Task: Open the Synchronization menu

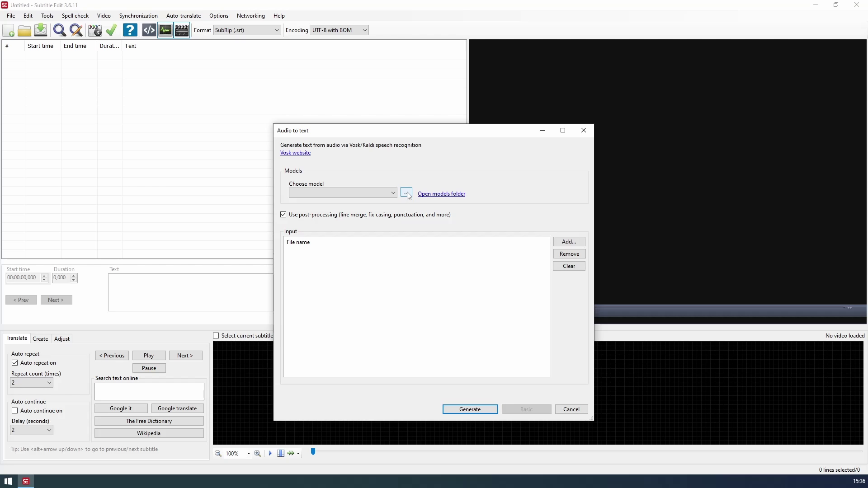Action: [138, 16]
